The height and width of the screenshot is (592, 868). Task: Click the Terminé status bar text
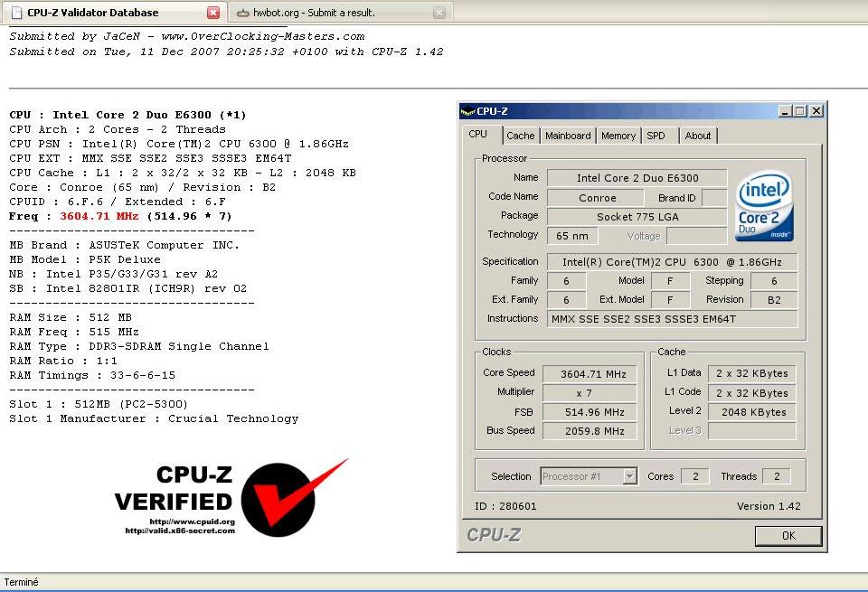[21, 582]
